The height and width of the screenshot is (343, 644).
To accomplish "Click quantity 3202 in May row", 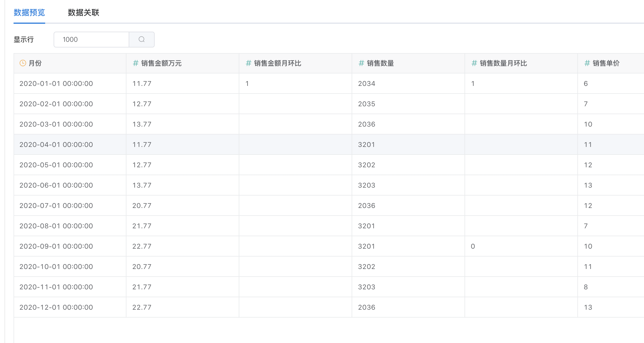I will (x=367, y=165).
